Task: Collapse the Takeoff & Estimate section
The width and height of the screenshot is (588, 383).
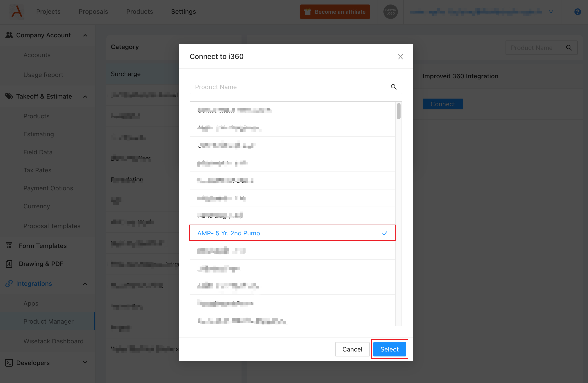Action: [x=85, y=96]
